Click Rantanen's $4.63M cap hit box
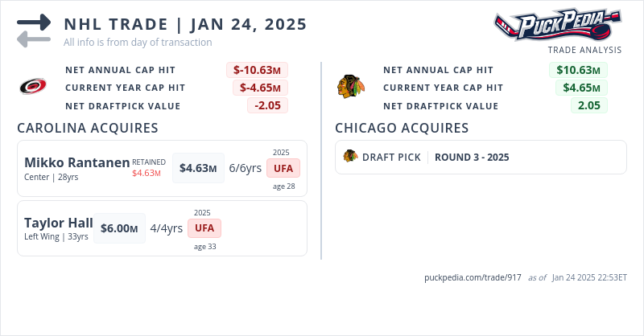644x336 pixels. coord(198,168)
